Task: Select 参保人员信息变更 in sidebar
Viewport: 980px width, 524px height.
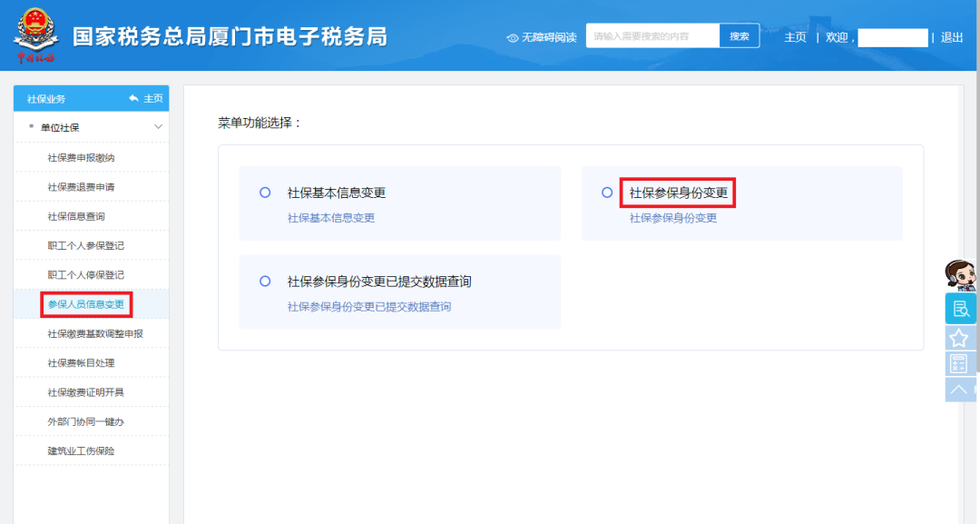Action: (x=85, y=304)
